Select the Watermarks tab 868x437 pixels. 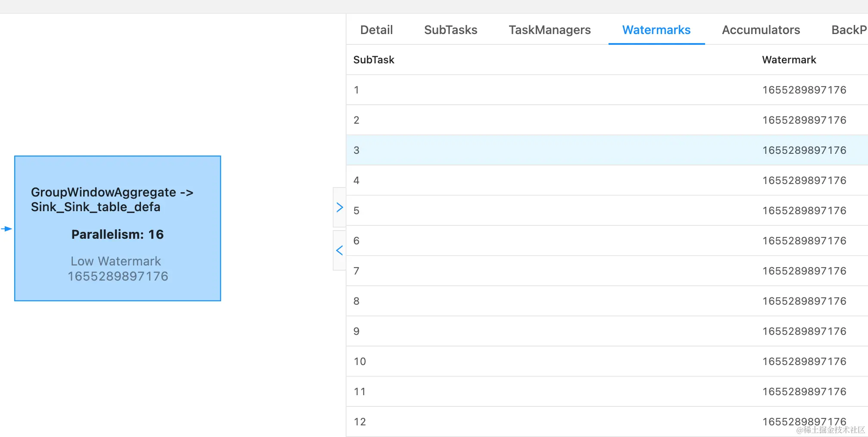656,30
